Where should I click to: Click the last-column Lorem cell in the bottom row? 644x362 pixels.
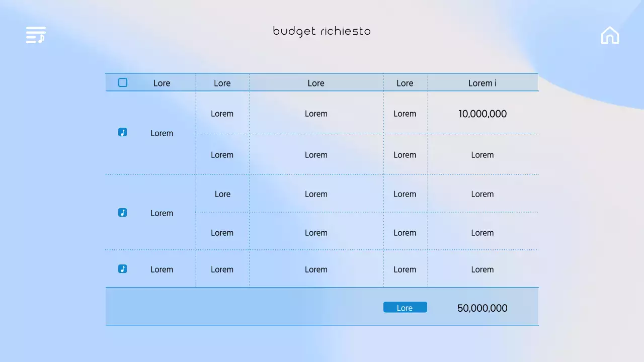tap(482, 269)
